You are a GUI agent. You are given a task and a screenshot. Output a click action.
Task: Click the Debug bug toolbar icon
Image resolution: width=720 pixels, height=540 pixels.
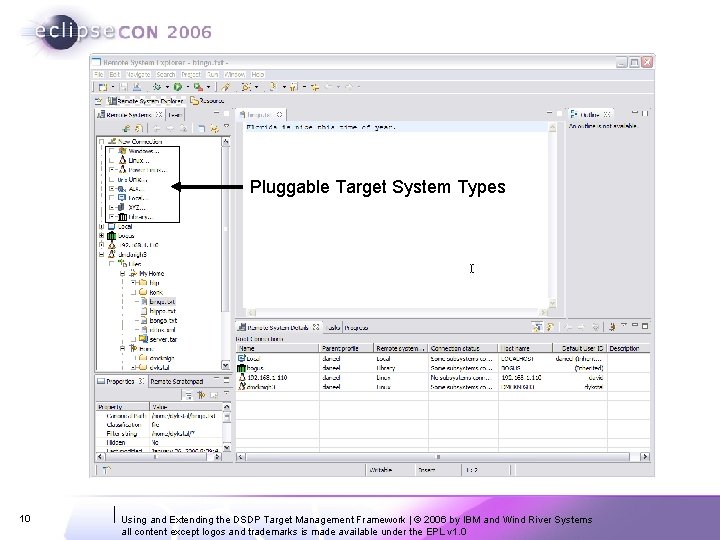point(157,87)
